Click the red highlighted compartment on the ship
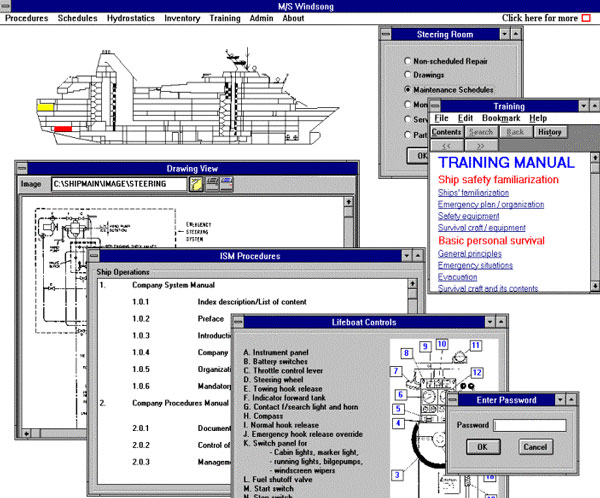Image resolution: width=600 pixels, height=498 pixels. pyautogui.click(x=63, y=129)
